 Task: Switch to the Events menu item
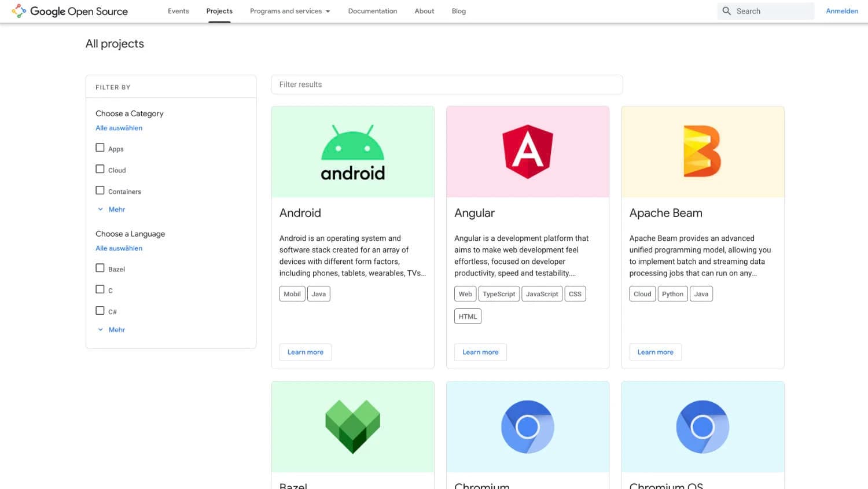[x=178, y=10]
